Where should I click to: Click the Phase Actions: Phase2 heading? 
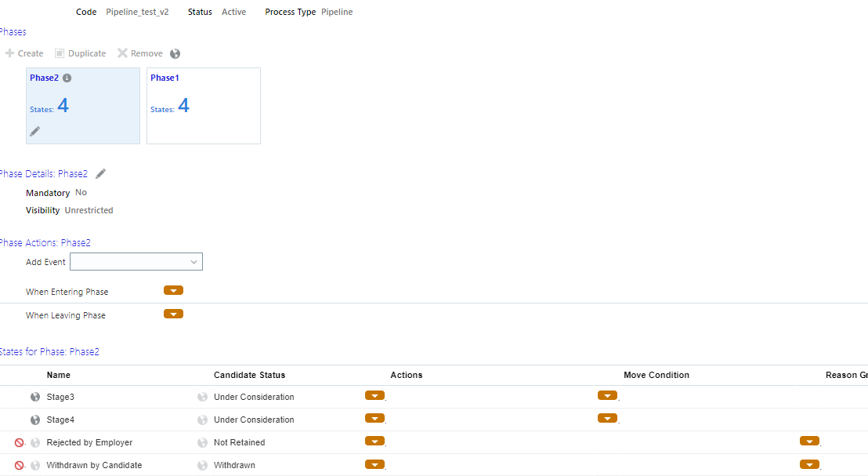pyautogui.click(x=45, y=243)
